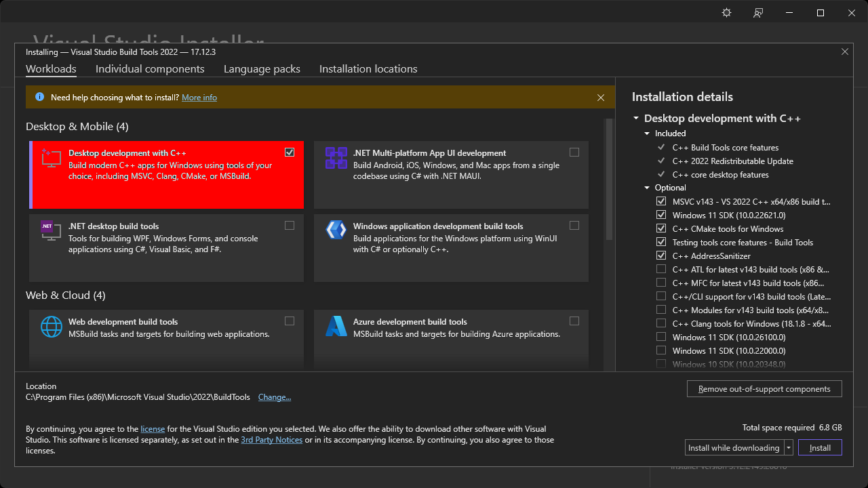
Task: Click the Desktop & Mobile (4) heading
Action: 77,127
